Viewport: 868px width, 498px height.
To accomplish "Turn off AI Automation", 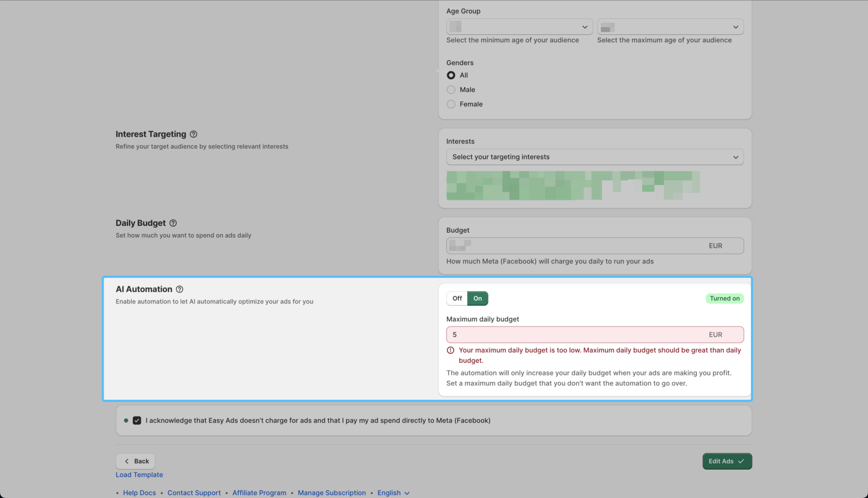I will tap(456, 298).
